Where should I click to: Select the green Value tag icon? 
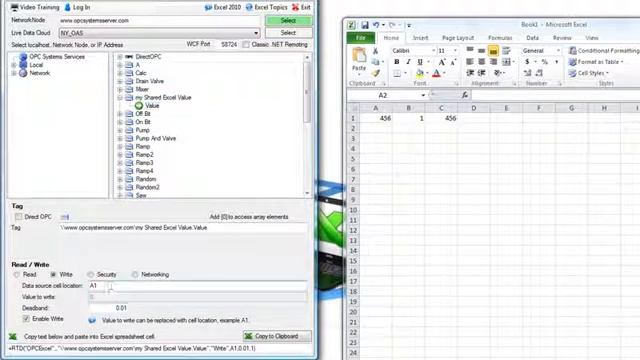(139, 106)
